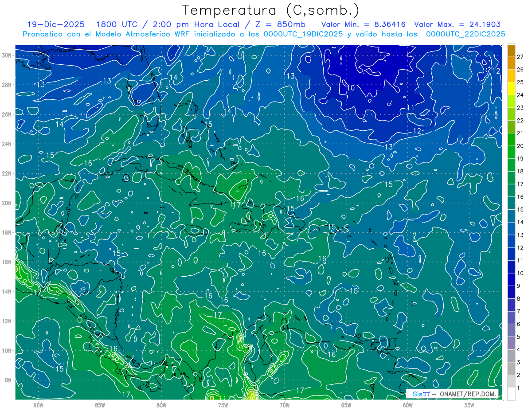Viewport: 532px width, 411px height.
Task: Click the "60W" longitude axis label
Action: coord(408,405)
